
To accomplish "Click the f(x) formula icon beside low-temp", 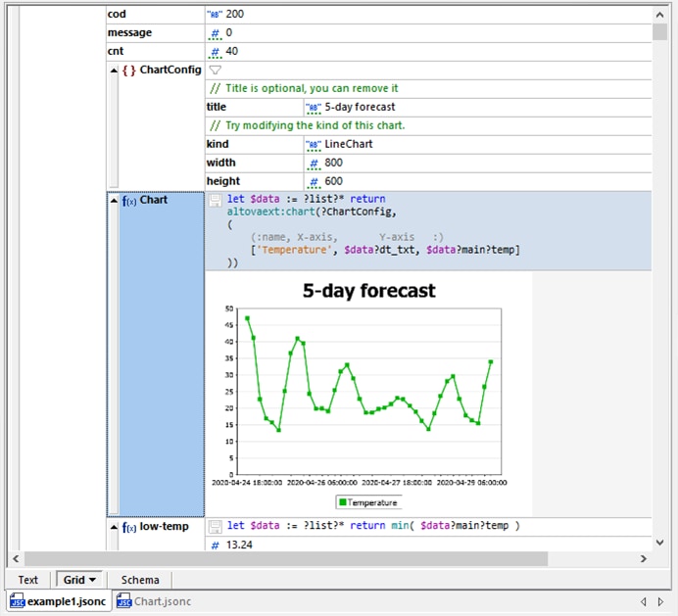I will 128,528.
